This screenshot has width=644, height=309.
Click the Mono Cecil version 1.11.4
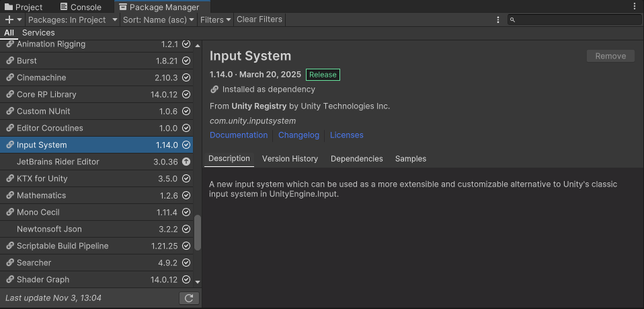(167, 212)
